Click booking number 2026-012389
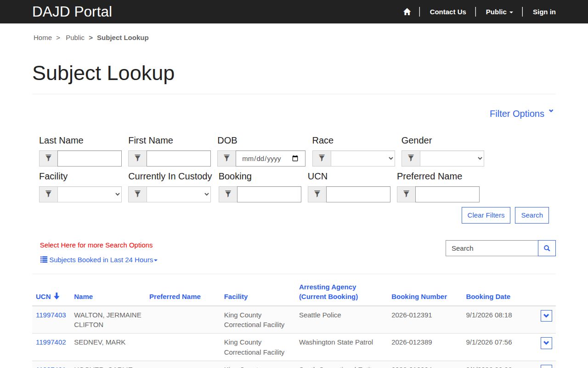This screenshot has width=588, height=368. point(412,342)
